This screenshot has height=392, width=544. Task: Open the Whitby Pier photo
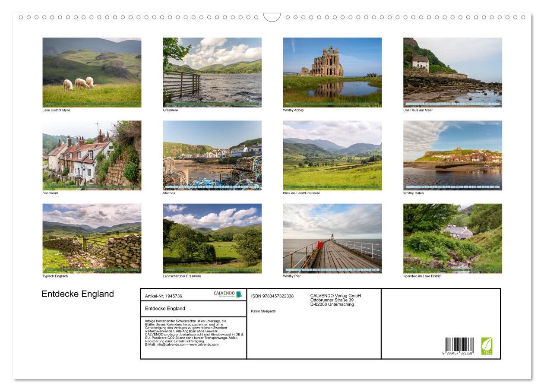[332, 238]
